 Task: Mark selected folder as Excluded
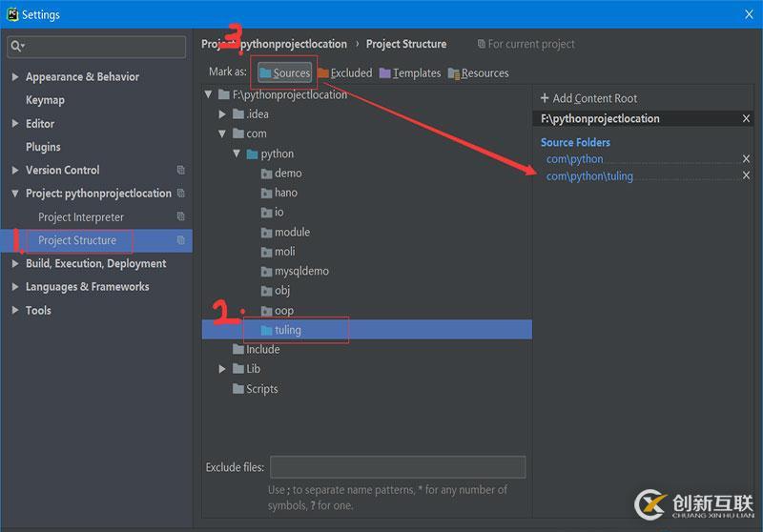pos(345,73)
